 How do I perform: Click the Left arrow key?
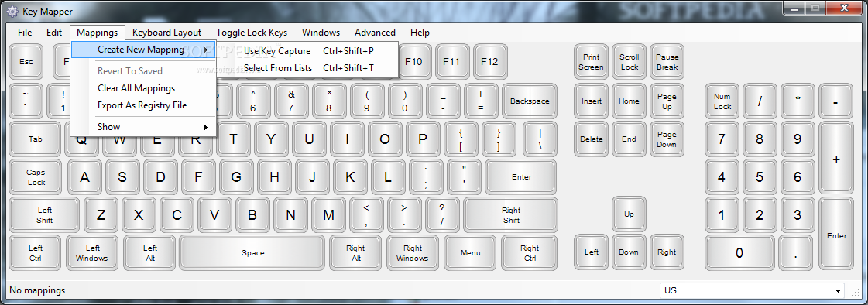pyautogui.click(x=592, y=252)
